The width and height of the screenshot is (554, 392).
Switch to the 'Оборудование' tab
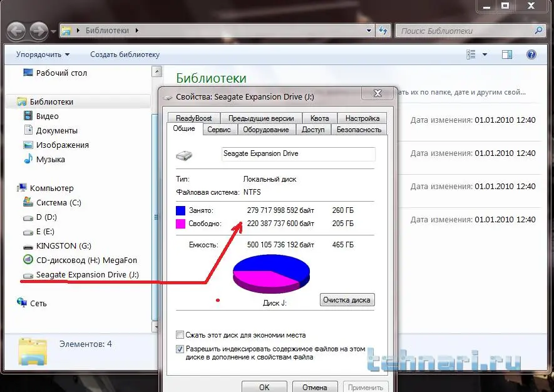point(266,130)
